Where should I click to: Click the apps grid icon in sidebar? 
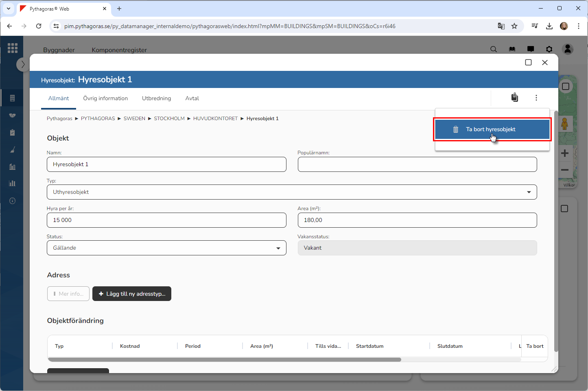[x=13, y=48]
